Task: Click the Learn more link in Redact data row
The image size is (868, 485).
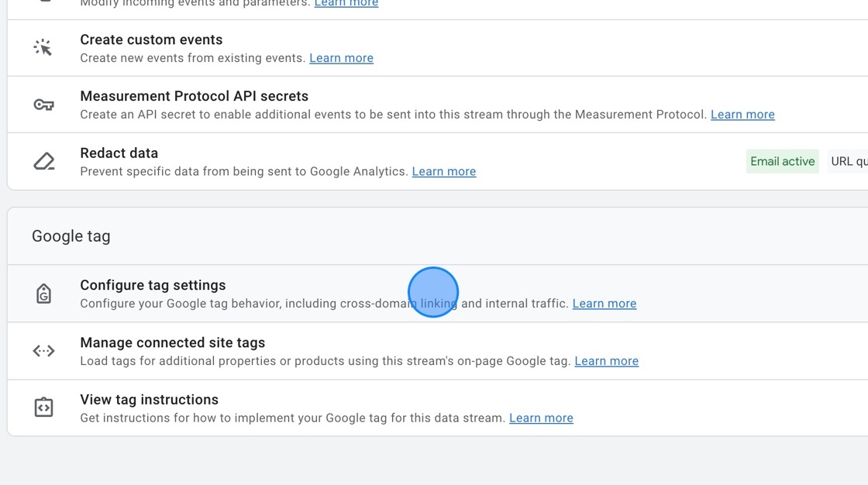Action: coord(443,171)
